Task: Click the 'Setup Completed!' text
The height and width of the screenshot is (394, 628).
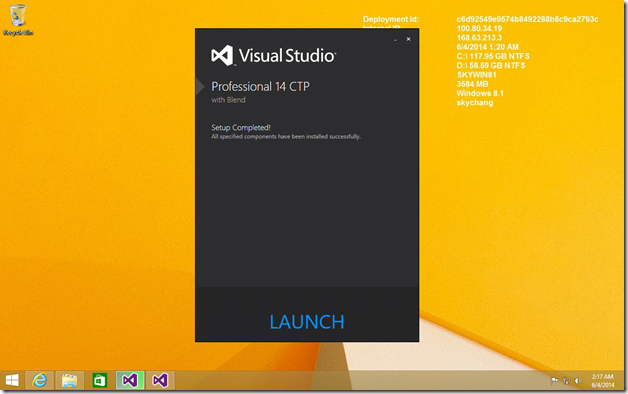Action: tap(241, 128)
